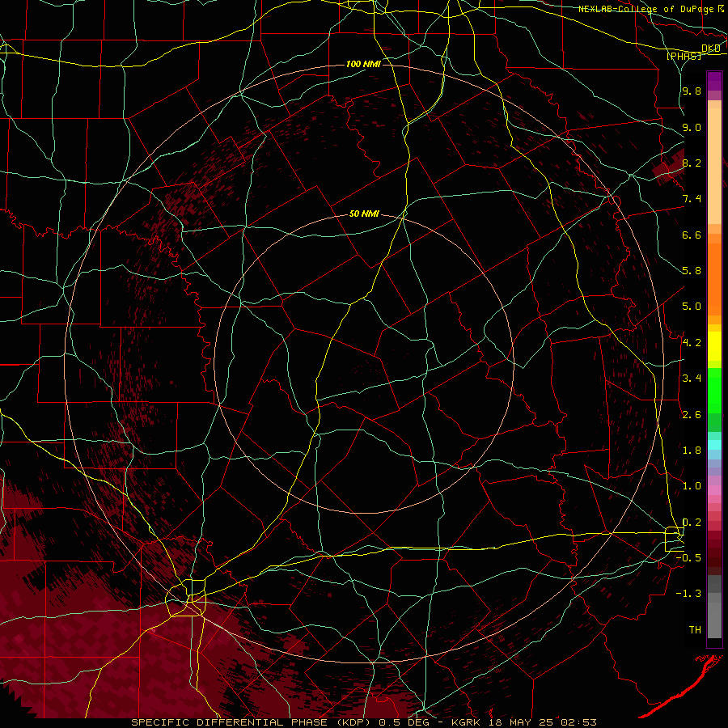Click the [PHAS] label above the color bar
The height and width of the screenshot is (728, 728).
(684, 56)
